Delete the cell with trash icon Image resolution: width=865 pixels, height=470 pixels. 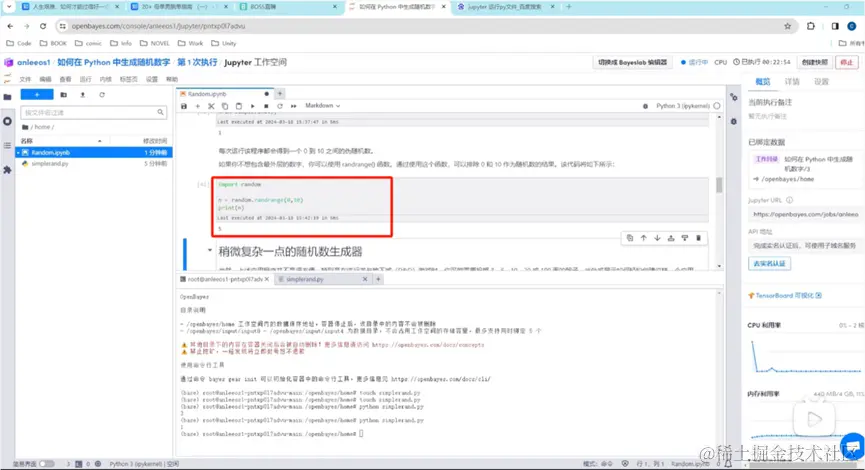pos(698,238)
